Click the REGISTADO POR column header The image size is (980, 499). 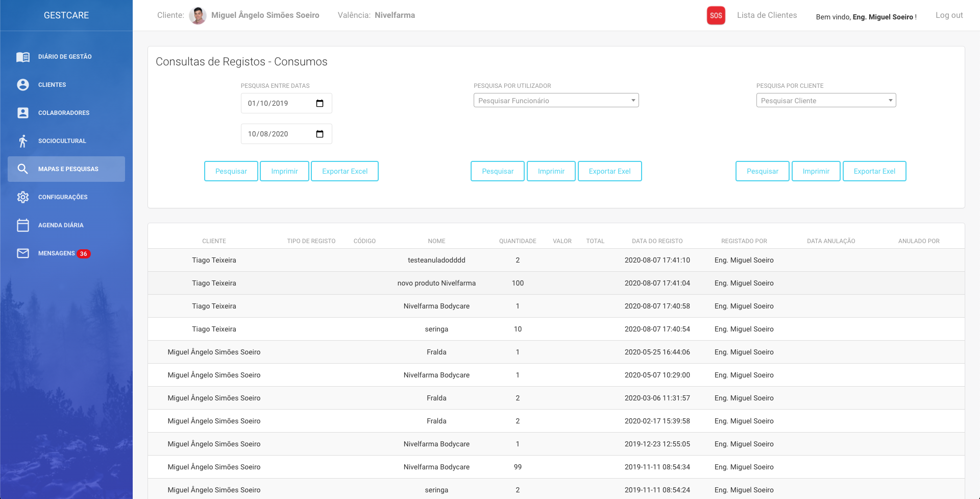coord(744,241)
